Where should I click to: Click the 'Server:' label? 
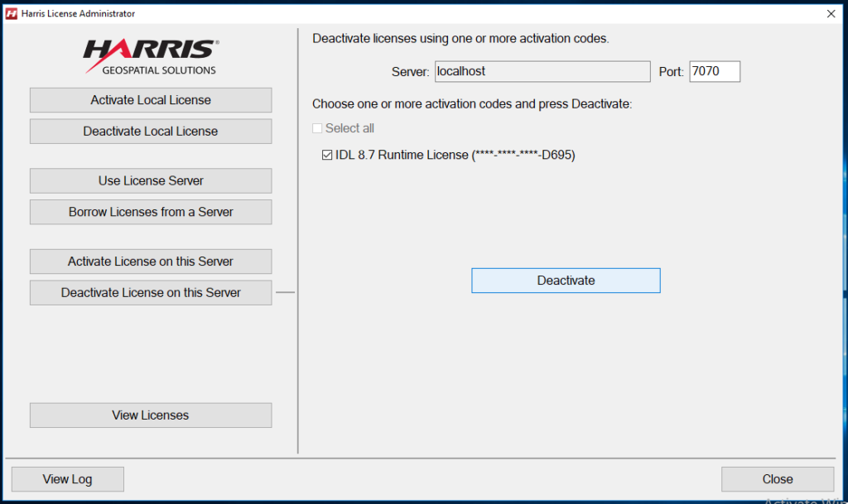[x=411, y=72]
